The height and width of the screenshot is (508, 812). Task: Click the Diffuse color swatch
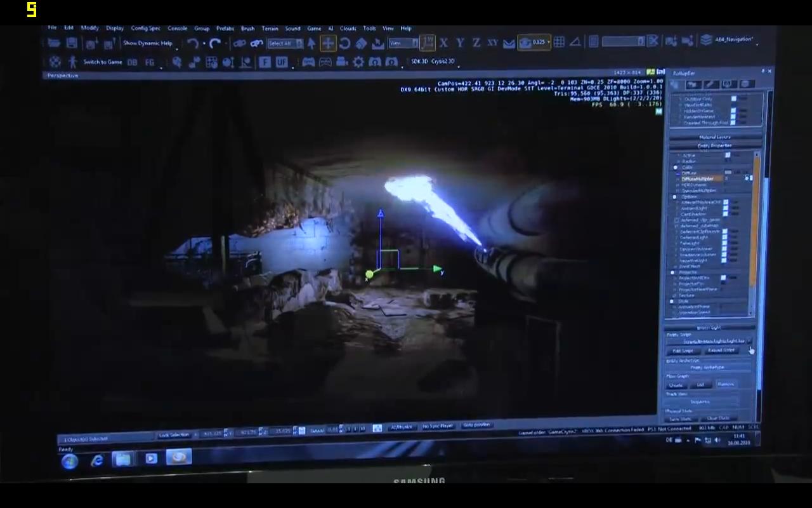728,173
